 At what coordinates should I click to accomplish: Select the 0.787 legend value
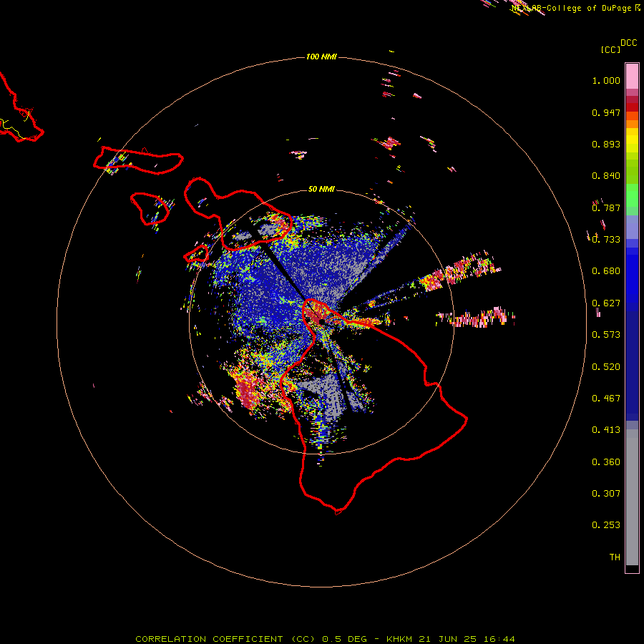click(606, 208)
